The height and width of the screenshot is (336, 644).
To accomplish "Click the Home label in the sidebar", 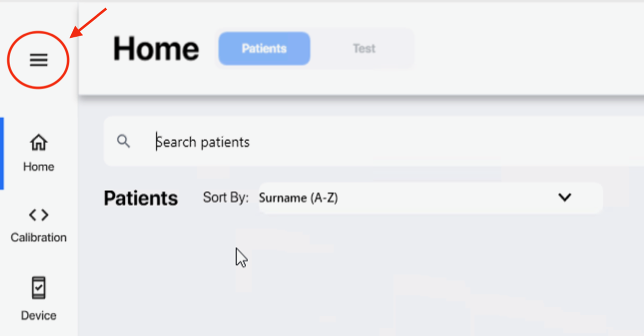I will point(39,166).
